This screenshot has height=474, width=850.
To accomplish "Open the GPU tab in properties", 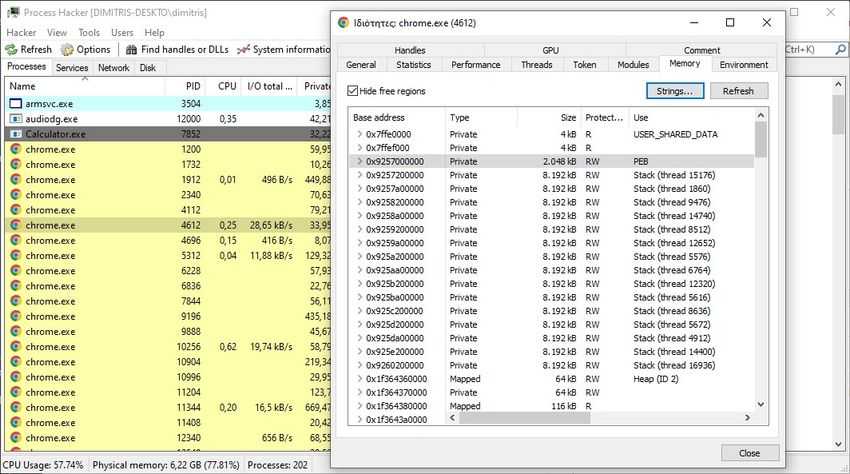I will (550, 50).
